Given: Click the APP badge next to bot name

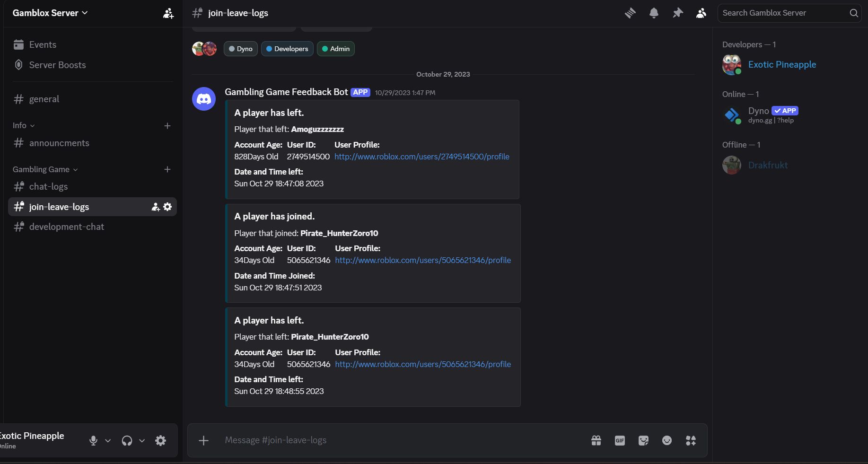Looking at the screenshot, I should tap(360, 92).
